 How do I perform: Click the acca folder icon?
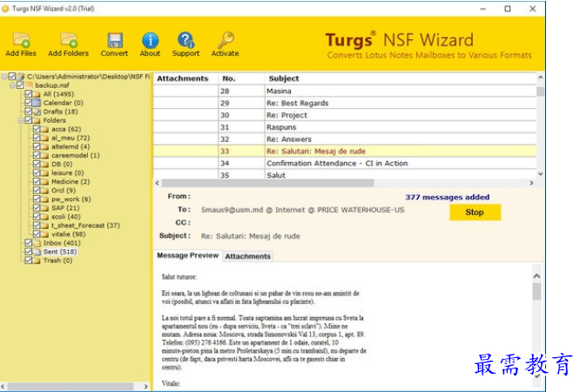(44, 129)
